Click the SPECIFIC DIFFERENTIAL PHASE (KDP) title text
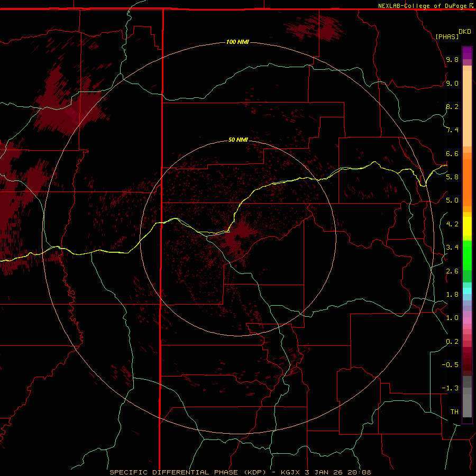This screenshot has width=476, height=476. (x=188, y=472)
